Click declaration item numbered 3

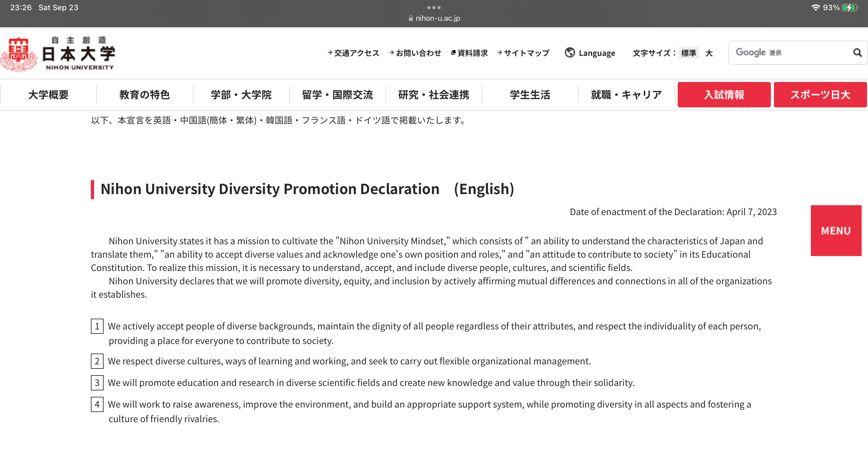(x=363, y=383)
